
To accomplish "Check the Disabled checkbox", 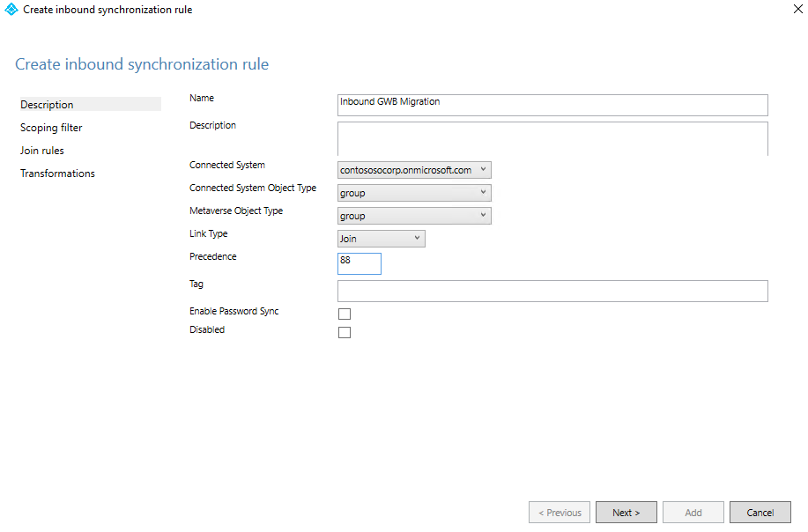I will click(345, 333).
